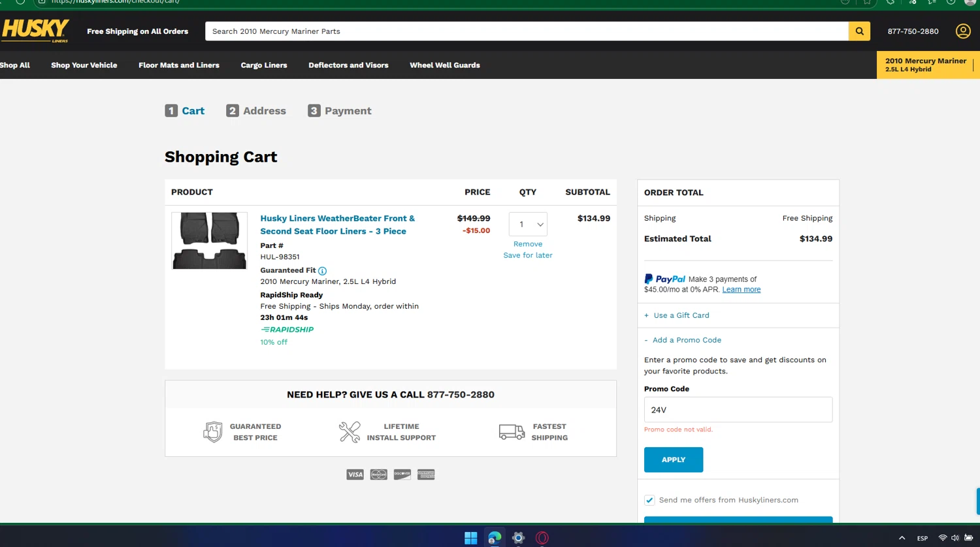
Task: Click the ESP language indicator
Action: pos(923,539)
